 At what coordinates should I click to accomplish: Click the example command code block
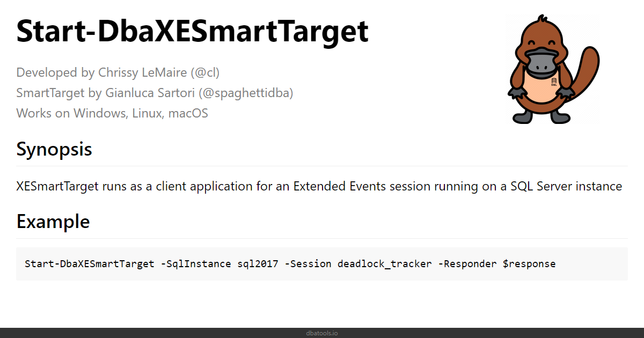pos(322,264)
